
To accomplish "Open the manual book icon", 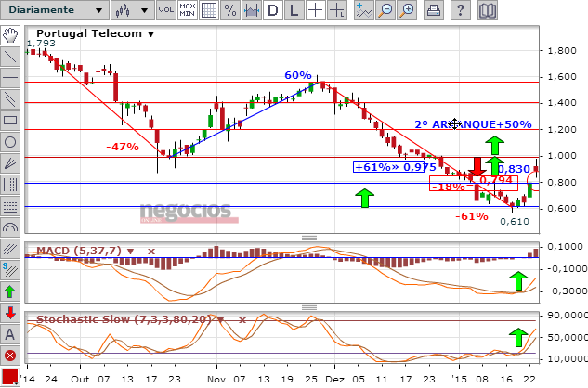I will [487, 10].
